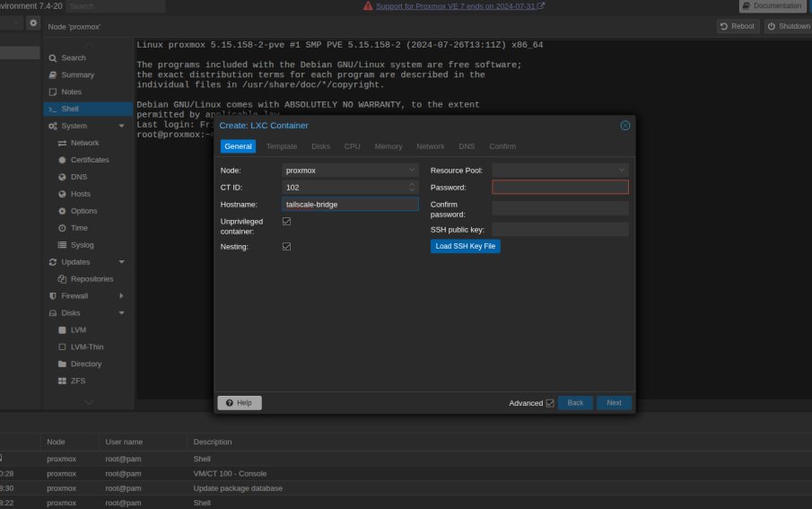The width and height of the screenshot is (812, 509).
Task: Toggle the Advanced checkbox
Action: pyautogui.click(x=550, y=403)
